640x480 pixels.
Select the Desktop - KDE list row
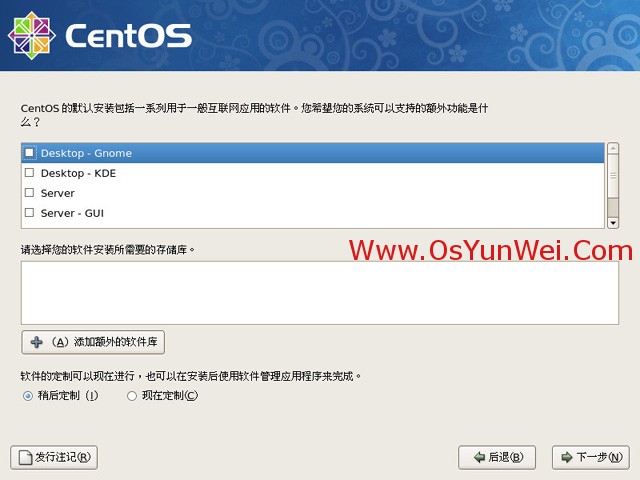(313, 173)
